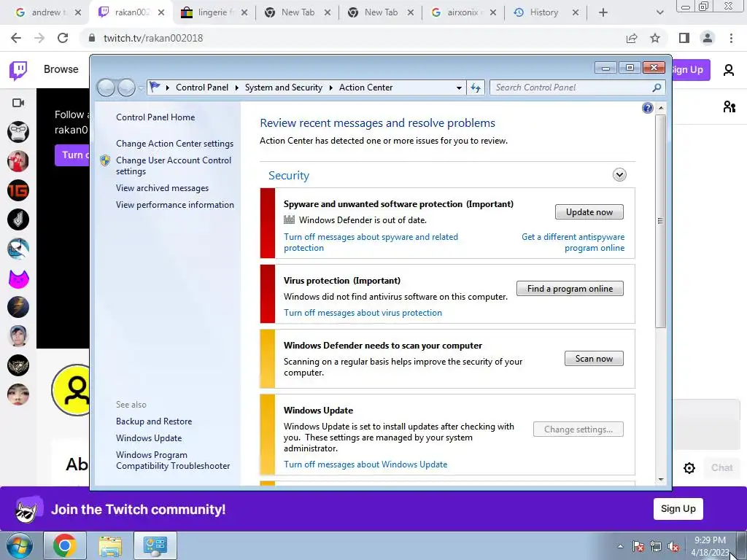Click Find a program online button
747x560 pixels.
570,289
